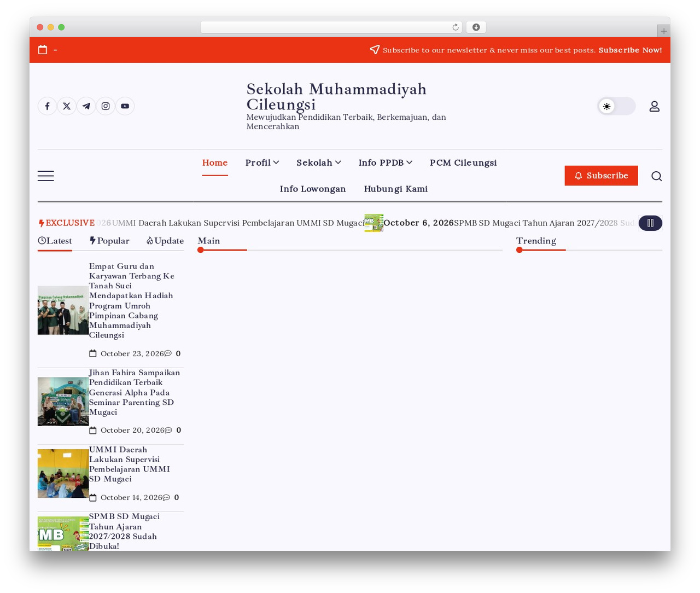Expand the Profil dropdown menu

click(262, 162)
